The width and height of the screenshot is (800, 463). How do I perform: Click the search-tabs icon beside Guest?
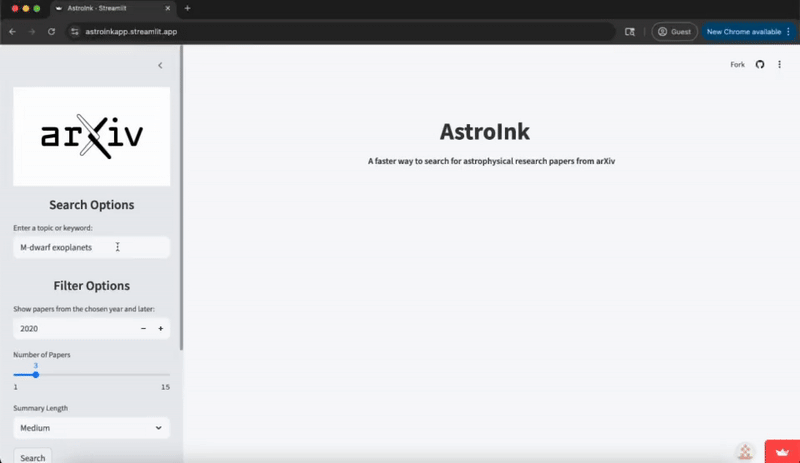630,32
